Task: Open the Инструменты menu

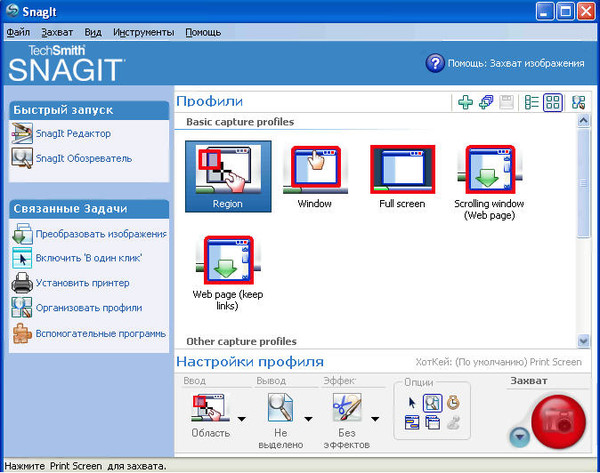Action: pyautogui.click(x=143, y=33)
